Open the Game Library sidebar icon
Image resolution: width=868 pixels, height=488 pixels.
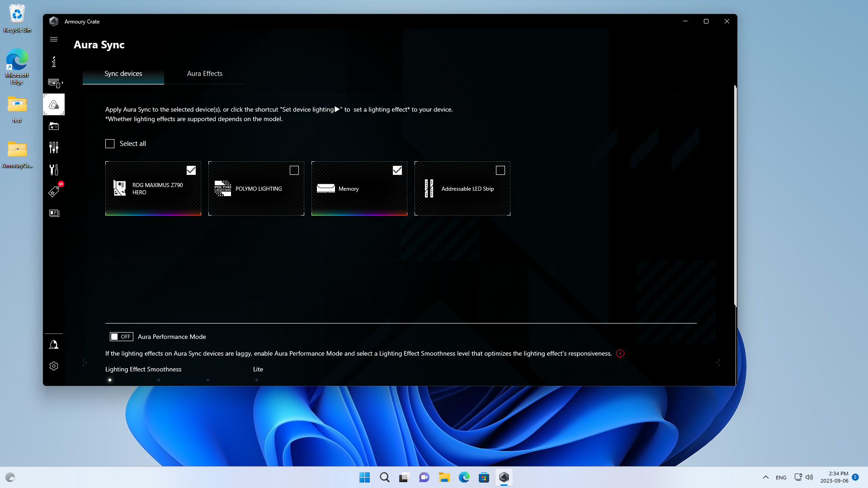pyautogui.click(x=54, y=126)
